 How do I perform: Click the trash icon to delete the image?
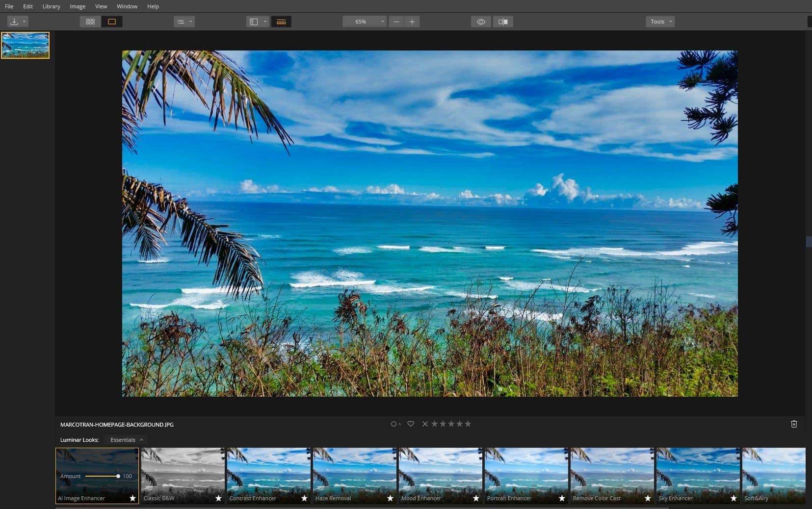point(795,424)
